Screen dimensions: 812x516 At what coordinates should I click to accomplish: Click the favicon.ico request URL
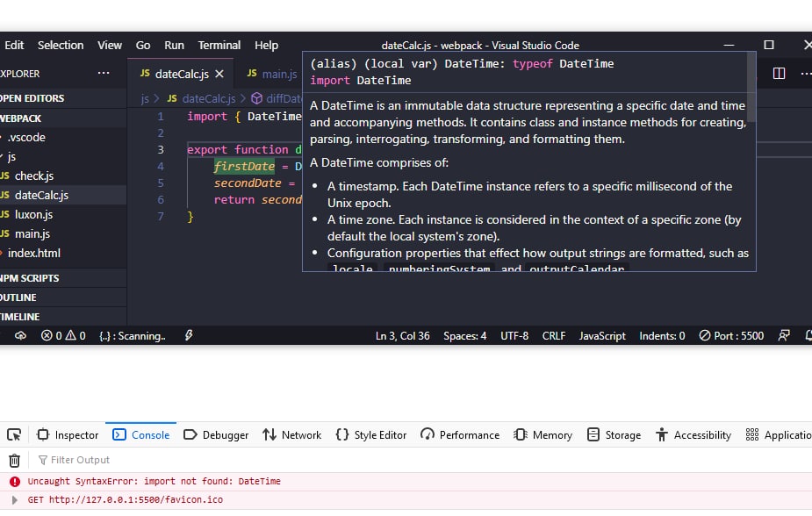click(136, 500)
